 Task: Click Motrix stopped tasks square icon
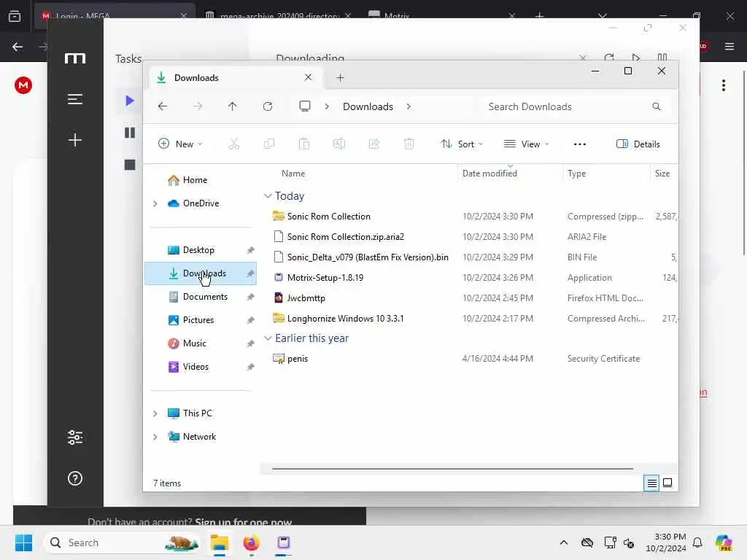(130, 165)
